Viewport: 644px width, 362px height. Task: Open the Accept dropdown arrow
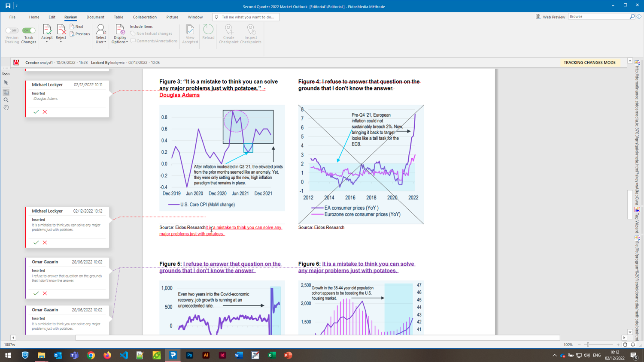(47, 42)
